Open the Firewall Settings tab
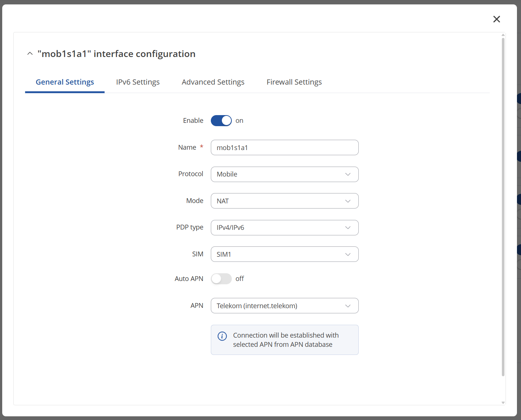The height and width of the screenshot is (420, 521). pos(294,82)
